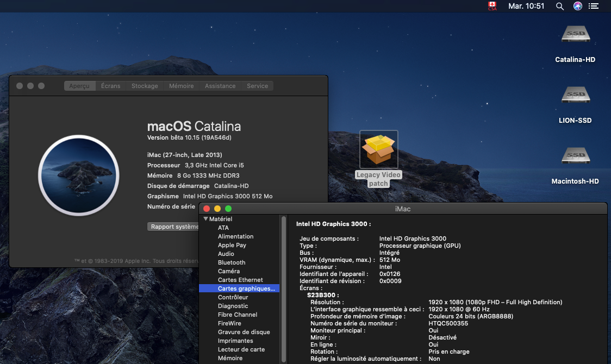Viewport: 611px width, 364px height.
Task: Select Caméra in the sidebar
Action: click(x=229, y=271)
